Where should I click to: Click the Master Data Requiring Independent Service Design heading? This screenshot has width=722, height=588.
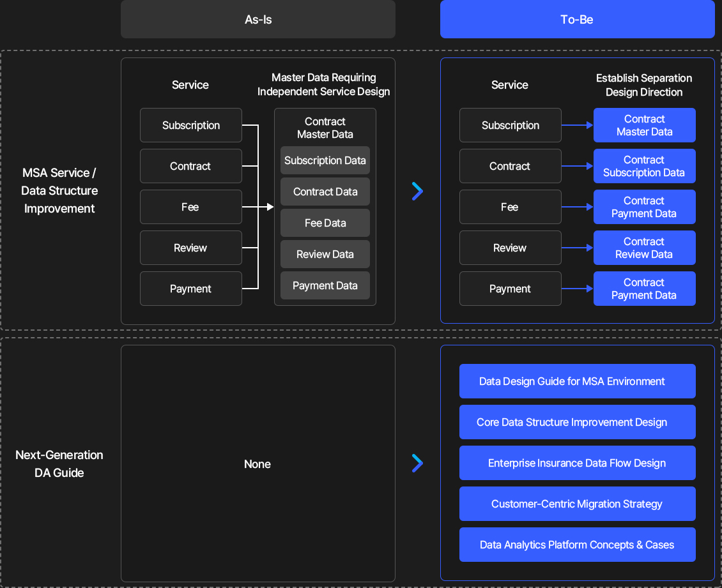point(324,85)
